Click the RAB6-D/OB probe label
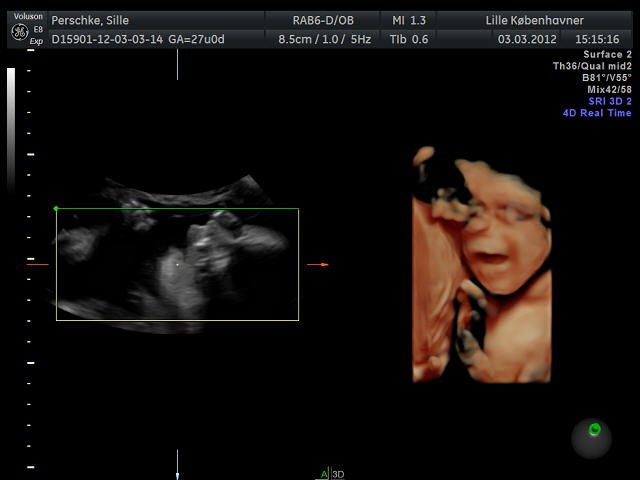 coord(322,20)
